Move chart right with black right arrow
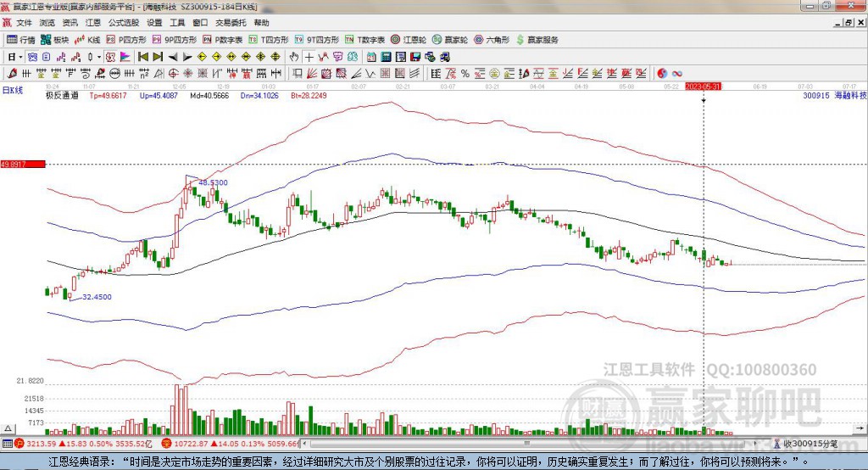This screenshot has width=868, height=470. [187, 57]
